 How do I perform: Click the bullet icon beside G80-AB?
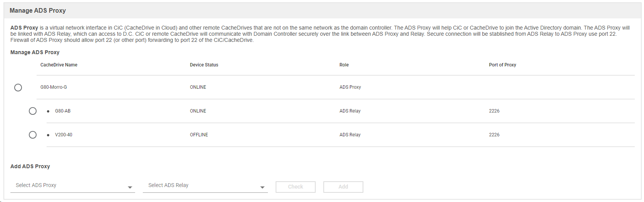[48, 111]
